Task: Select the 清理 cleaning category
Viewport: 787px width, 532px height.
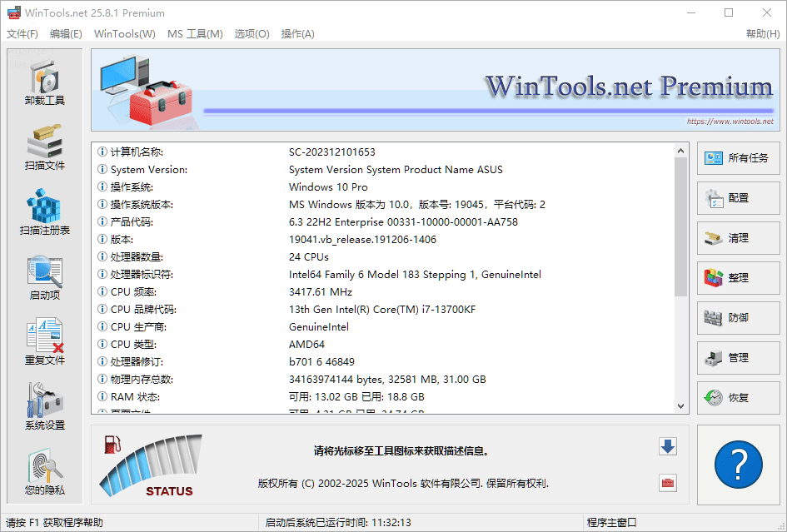Action: 739,238
